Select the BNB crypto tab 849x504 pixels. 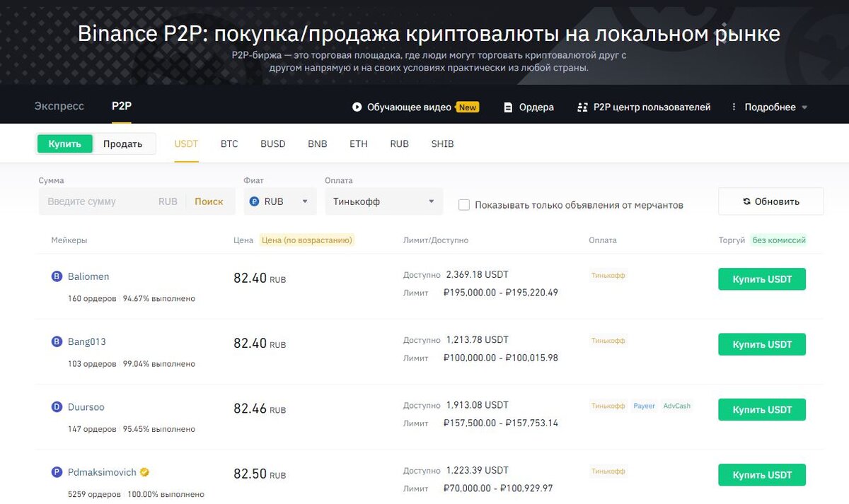[318, 143]
